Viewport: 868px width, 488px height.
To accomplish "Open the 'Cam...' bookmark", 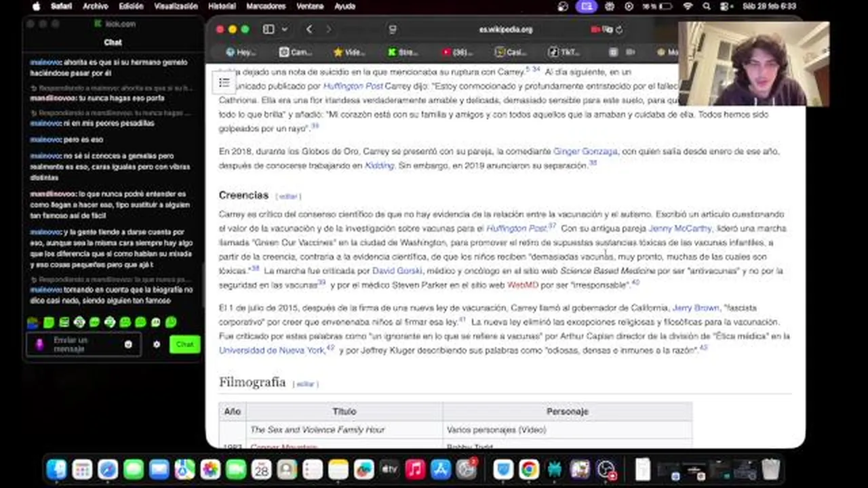I will 296,52.
